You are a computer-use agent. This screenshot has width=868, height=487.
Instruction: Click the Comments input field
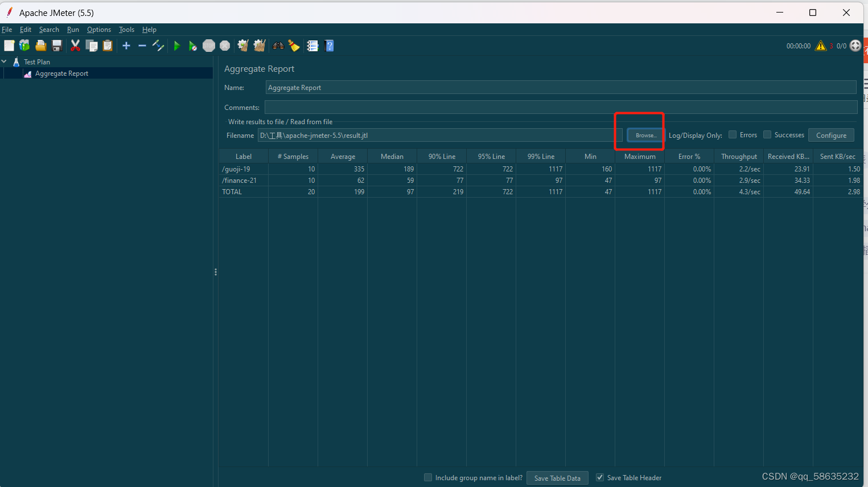(561, 107)
